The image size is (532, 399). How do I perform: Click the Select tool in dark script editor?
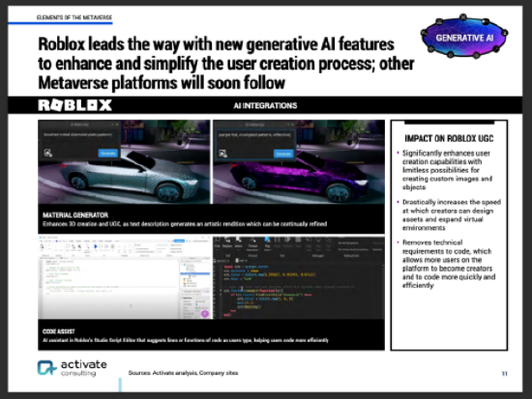pyautogui.click(x=239, y=242)
